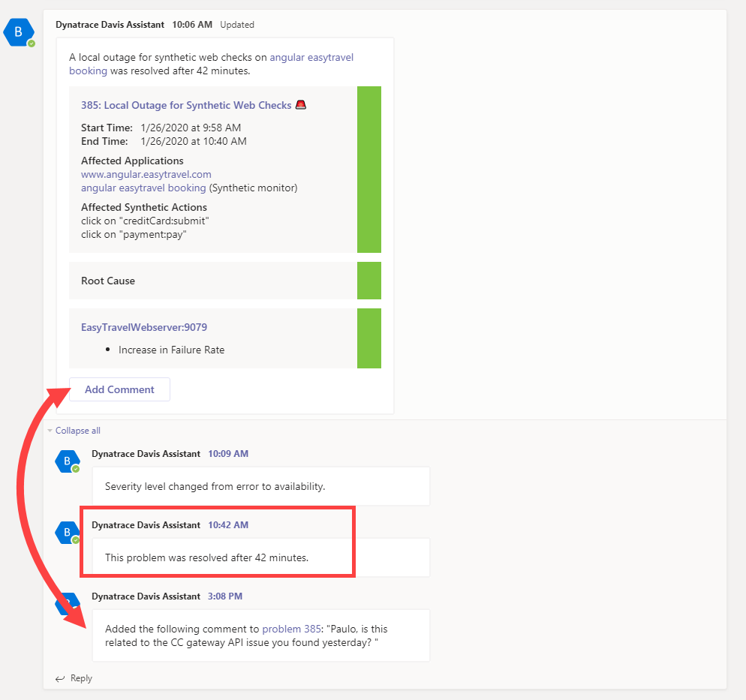Collapse all replies in the thread

point(77,431)
